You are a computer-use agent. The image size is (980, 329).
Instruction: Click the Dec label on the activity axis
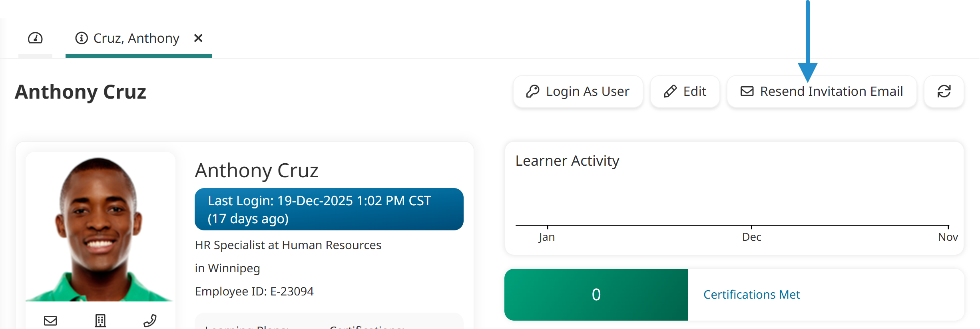tap(752, 236)
